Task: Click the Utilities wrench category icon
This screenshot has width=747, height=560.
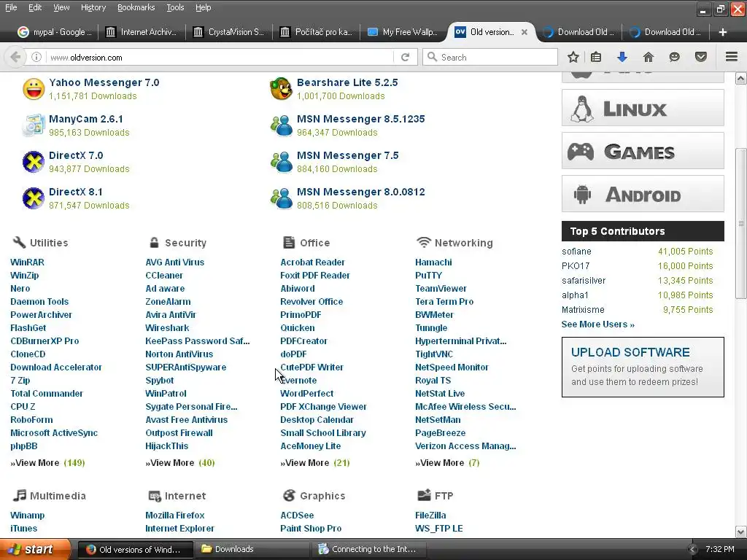Action: (19, 242)
